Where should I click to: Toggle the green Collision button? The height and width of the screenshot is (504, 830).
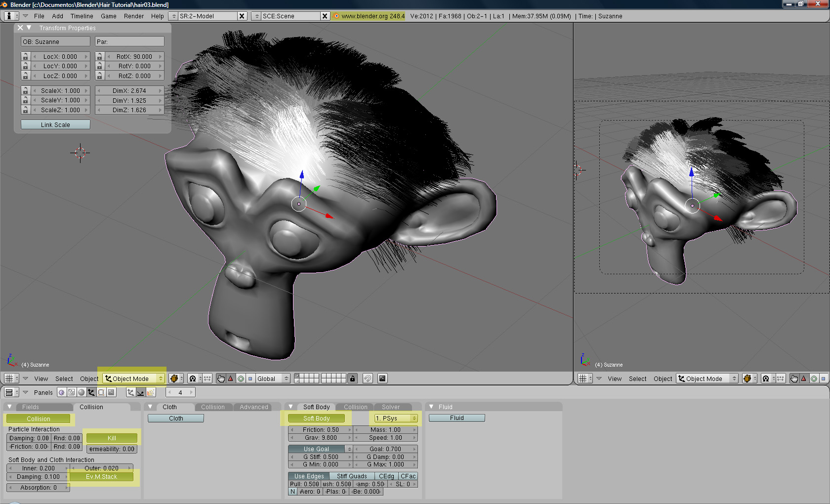39,419
